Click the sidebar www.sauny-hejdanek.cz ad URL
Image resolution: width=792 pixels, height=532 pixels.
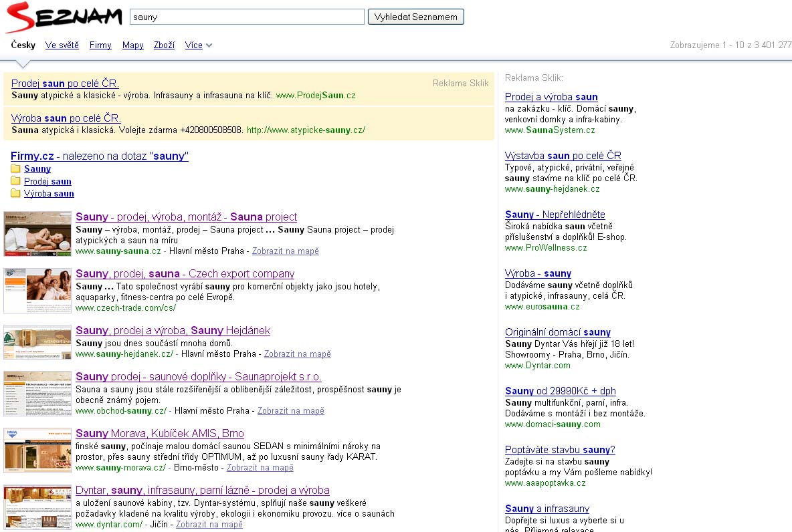click(553, 188)
